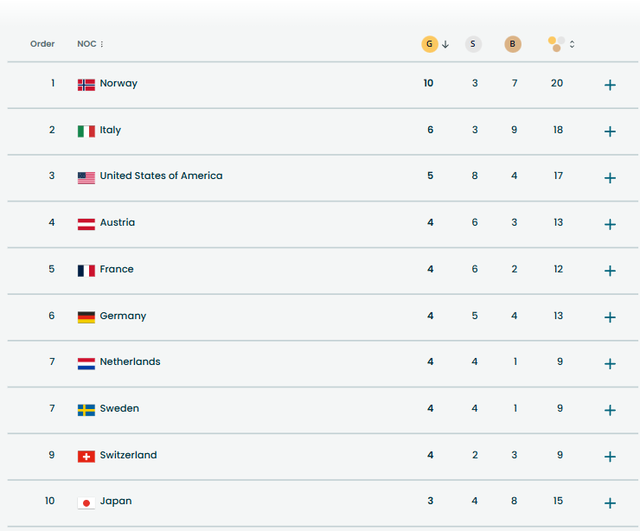640x531 pixels.
Task: Open the Sweden country link
Action: pos(119,408)
